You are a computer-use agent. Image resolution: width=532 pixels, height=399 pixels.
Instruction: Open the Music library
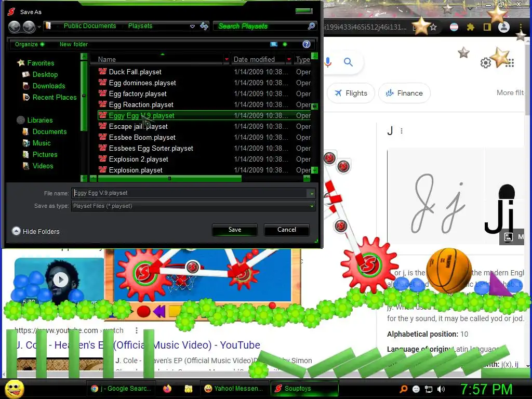42,143
